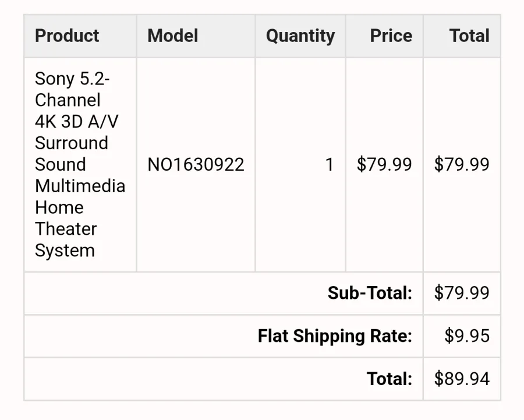The width and height of the screenshot is (524, 420).
Task: Click the Sub-Total label
Action: (x=370, y=293)
